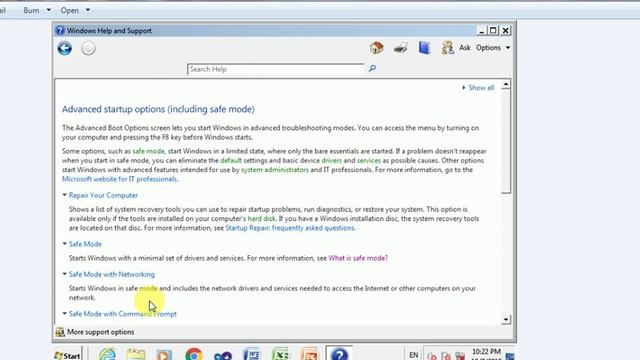Browse Help using the blue book icon

(x=424, y=48)
